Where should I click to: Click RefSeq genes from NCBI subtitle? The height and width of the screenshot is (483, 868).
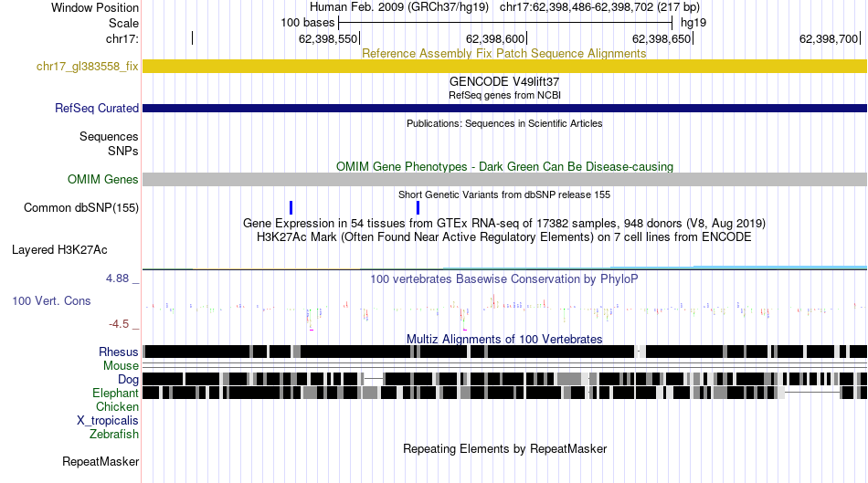[x=504, y=95]
